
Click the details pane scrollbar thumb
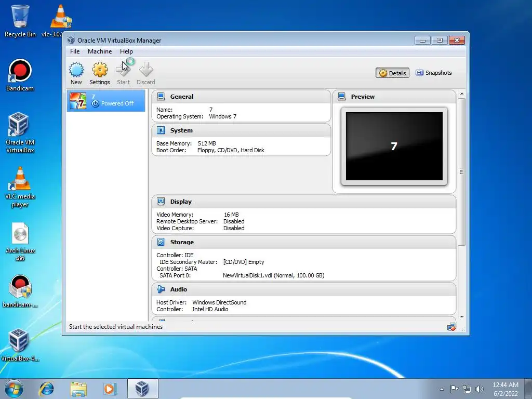461,171
